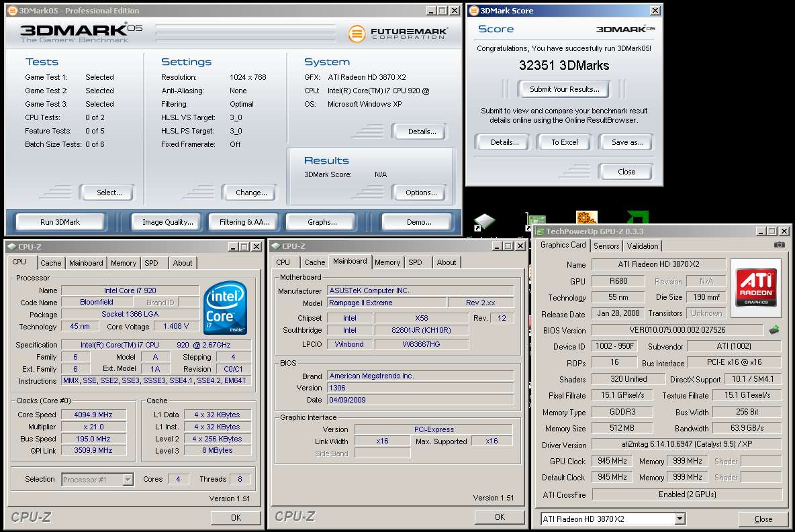
Task: Click the Level 3 8 MBytes cache value
Action: tap(218, 450)
